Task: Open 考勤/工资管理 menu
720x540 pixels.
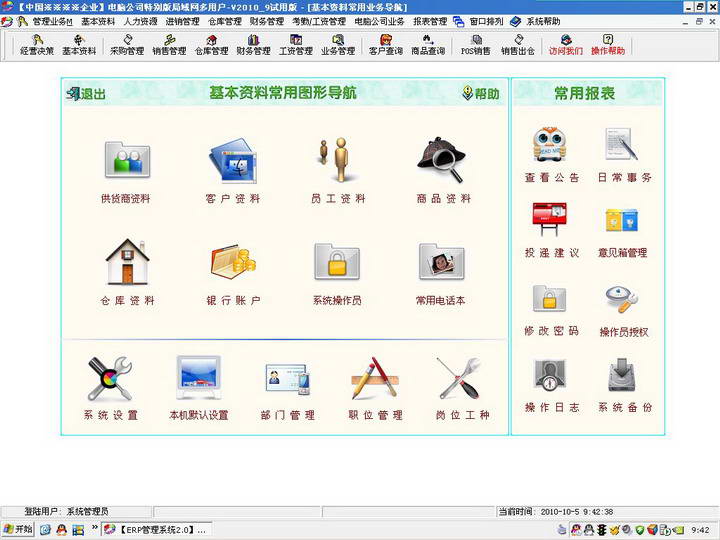Action: pos(319,22)
